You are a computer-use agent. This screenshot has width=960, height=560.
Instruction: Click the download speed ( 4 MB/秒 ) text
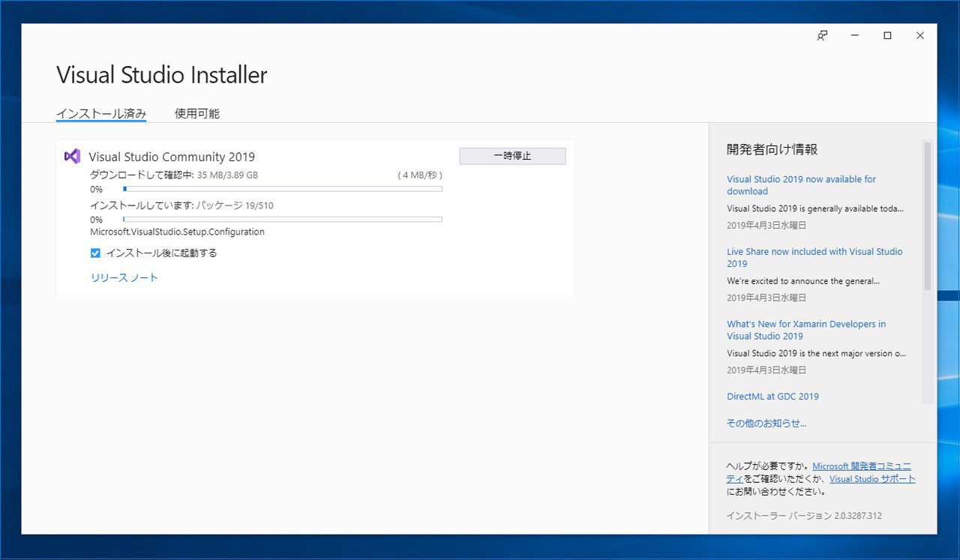pyautogui.click(x=420, y=175)
